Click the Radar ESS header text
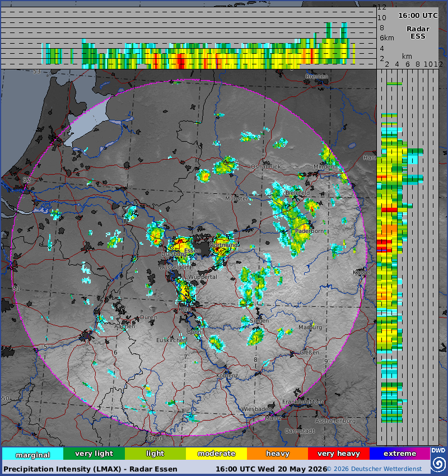This screenshot has height=476, width=448. (x=418, y=33)
